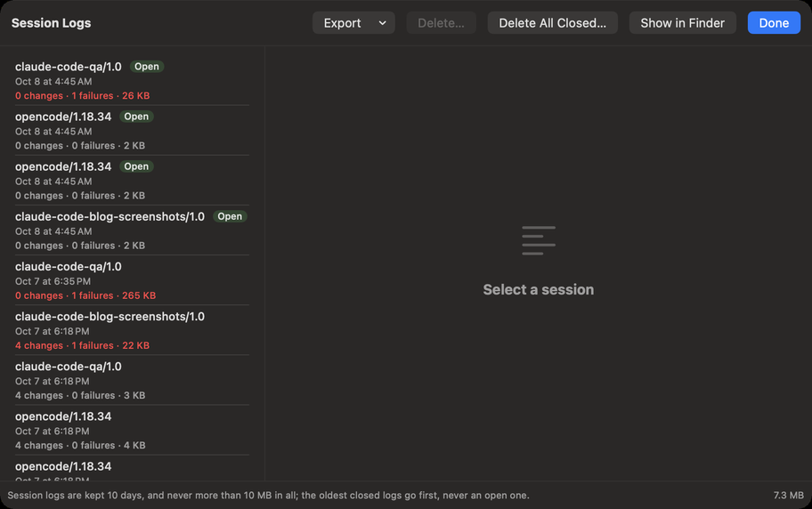This screenshot has height=509, width=812.
Task: Click the greyed-out Delete… button
Action: click(x=441, y=23)
